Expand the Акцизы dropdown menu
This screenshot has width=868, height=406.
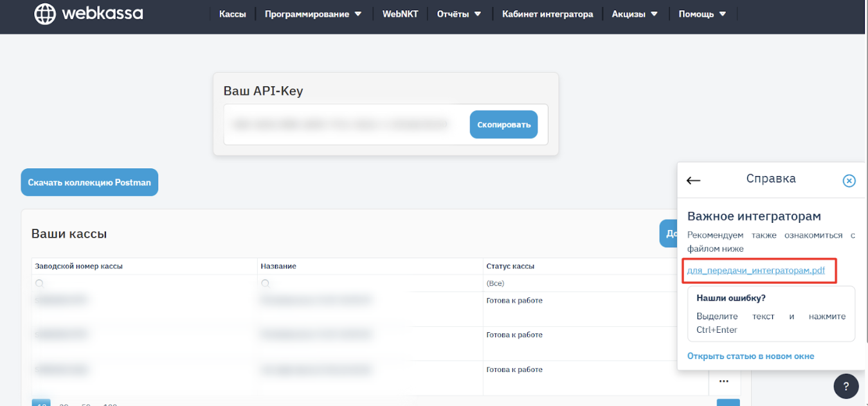(635, 14)
